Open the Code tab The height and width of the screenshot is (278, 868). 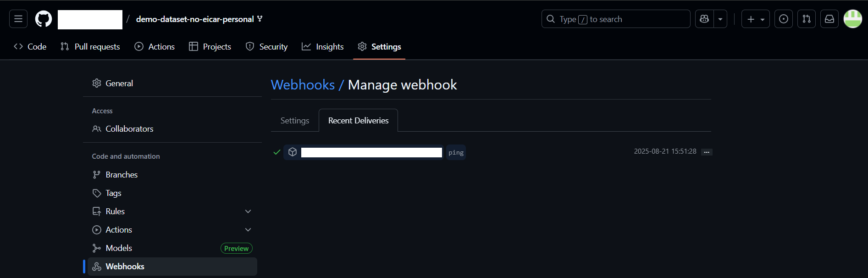pos(30,47)
